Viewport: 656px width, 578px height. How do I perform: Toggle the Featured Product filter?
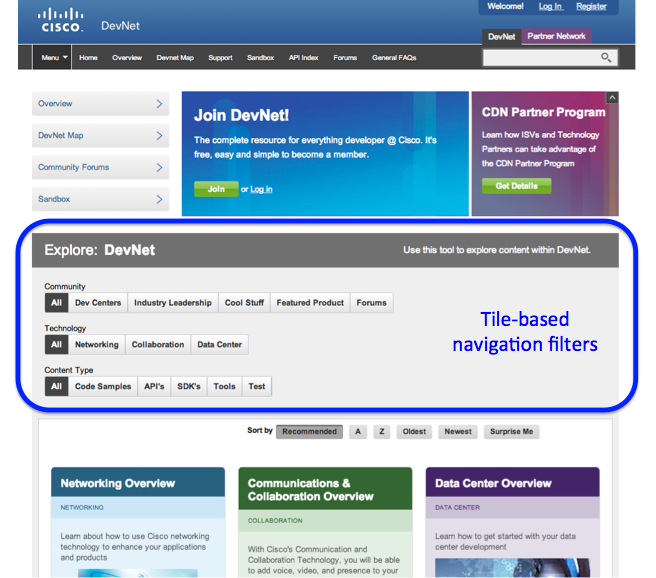pyautogui.click(x=310, y=303)
